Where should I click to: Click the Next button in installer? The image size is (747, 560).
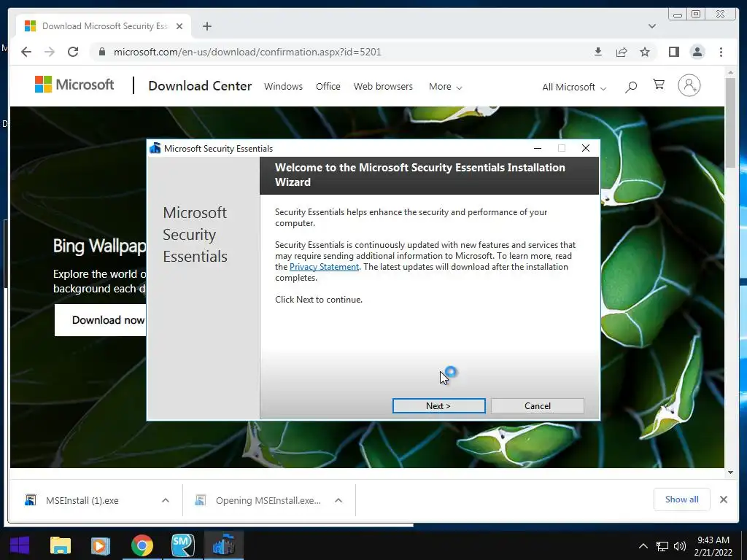(438, 405)
